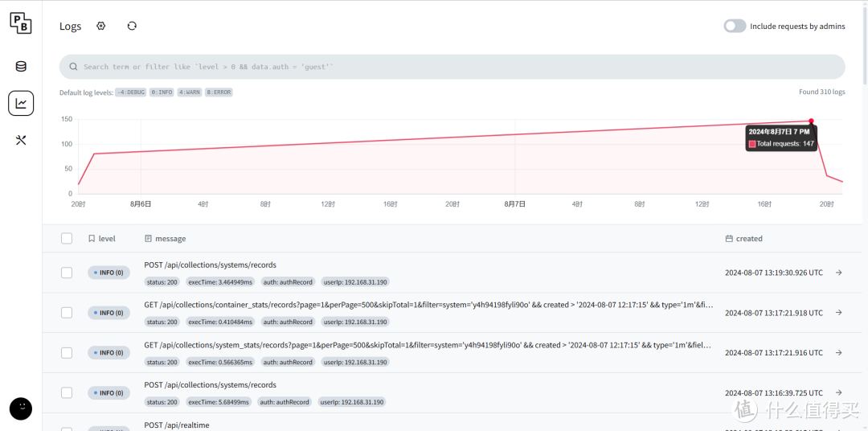
Task: Open logs settings gear icon
Action: (x=100, y=26)
